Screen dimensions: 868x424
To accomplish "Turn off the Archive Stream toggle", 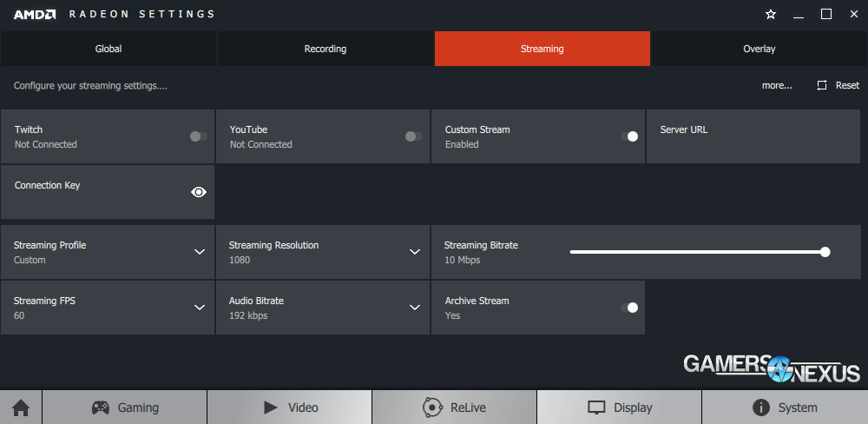I will click(629, 308).
